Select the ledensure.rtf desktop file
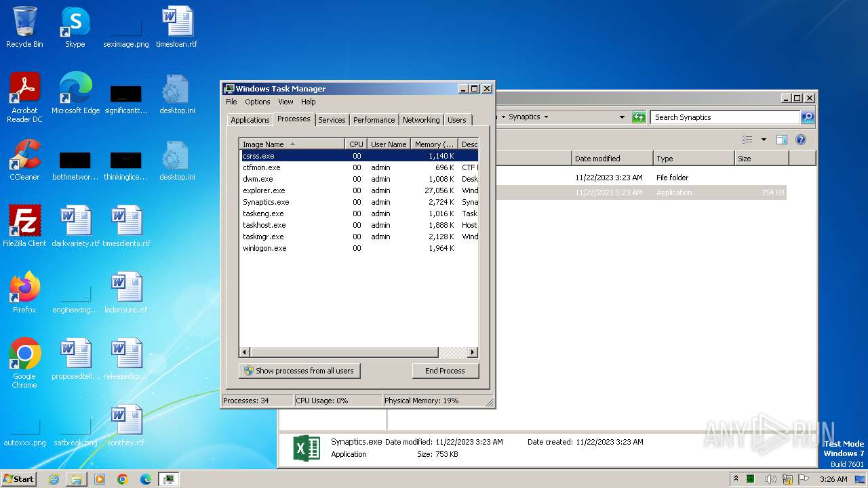Screen dimensions: 868x488 click(x=126, y=293)
